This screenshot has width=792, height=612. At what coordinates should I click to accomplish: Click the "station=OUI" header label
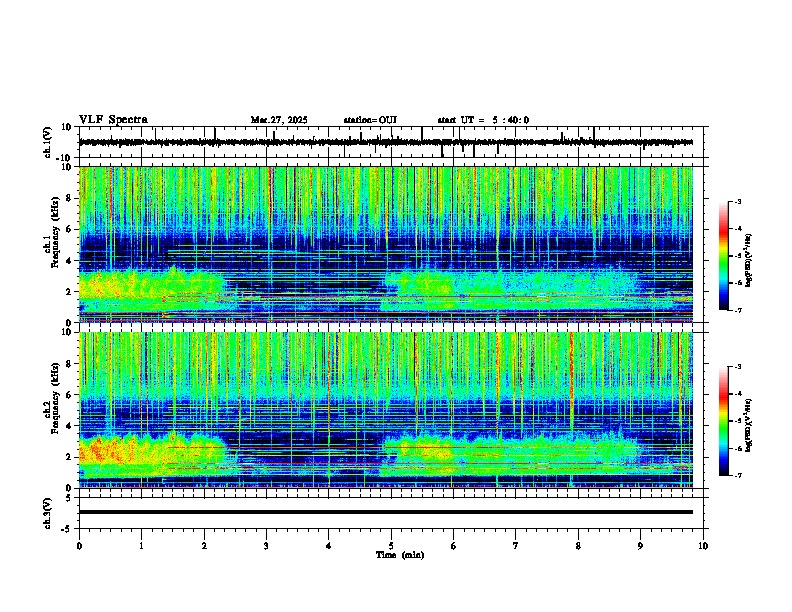370,120
